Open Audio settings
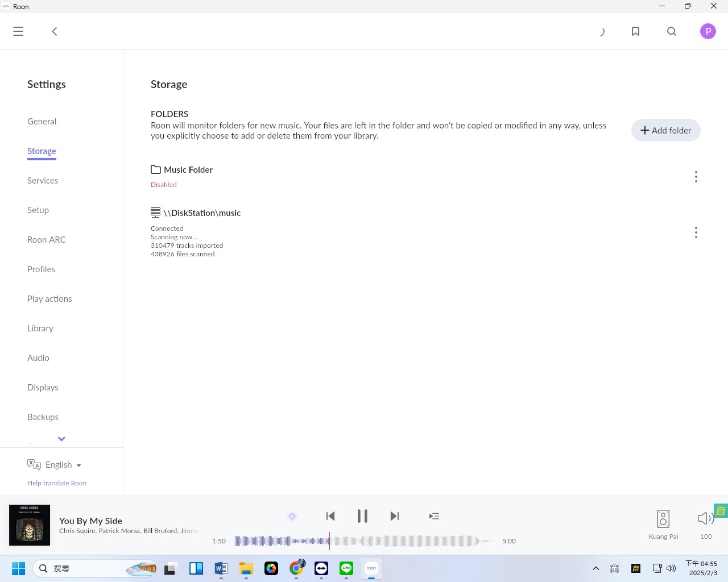This screenshot has height=582, width=728. point(38,357)
